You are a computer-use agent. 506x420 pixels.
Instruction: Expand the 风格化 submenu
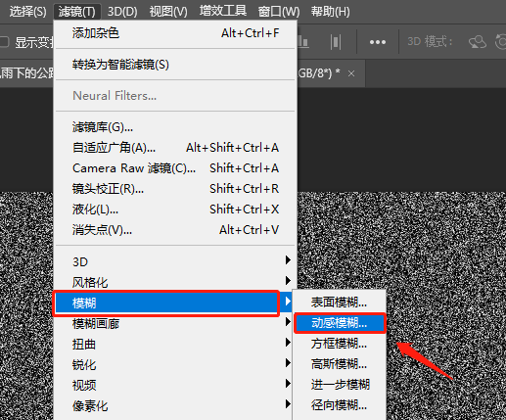tap(175, 282)
